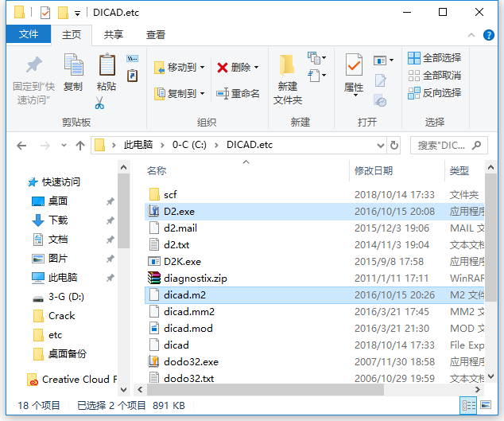Click the Help question mark icon
The height and width of the screenshot is (421, 504).
[x=489, y=35]
